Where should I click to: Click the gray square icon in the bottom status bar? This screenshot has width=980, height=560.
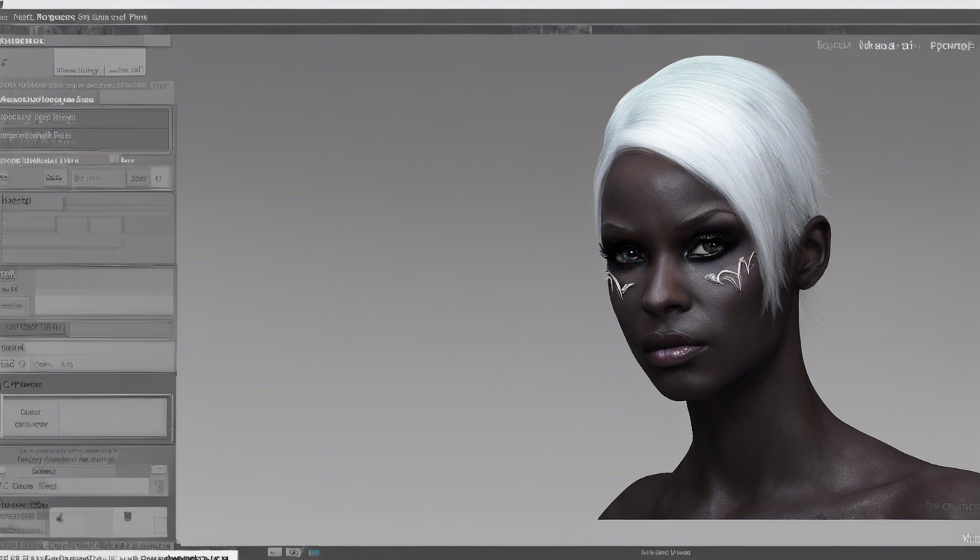[274, 553]
